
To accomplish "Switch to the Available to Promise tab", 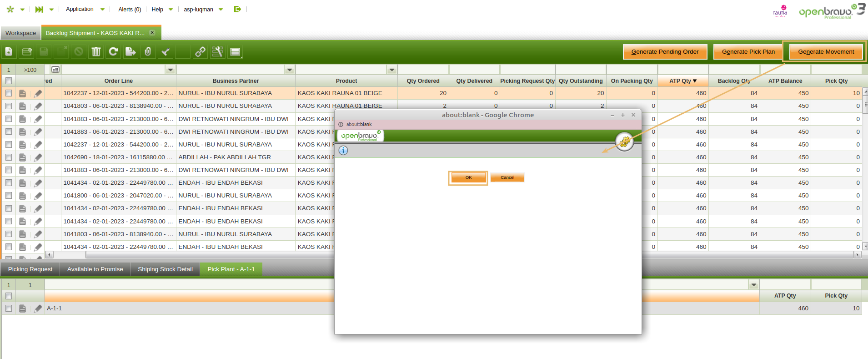I will 95,269.
